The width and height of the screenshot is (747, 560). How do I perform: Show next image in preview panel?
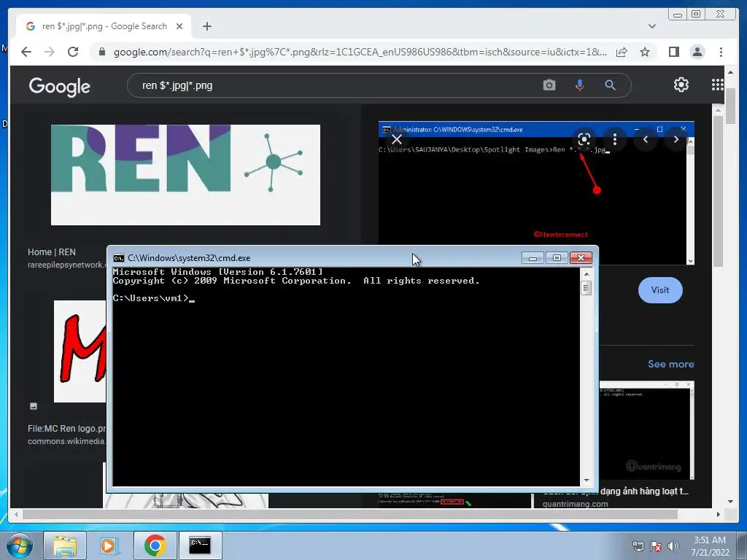(x=676, y=139)
